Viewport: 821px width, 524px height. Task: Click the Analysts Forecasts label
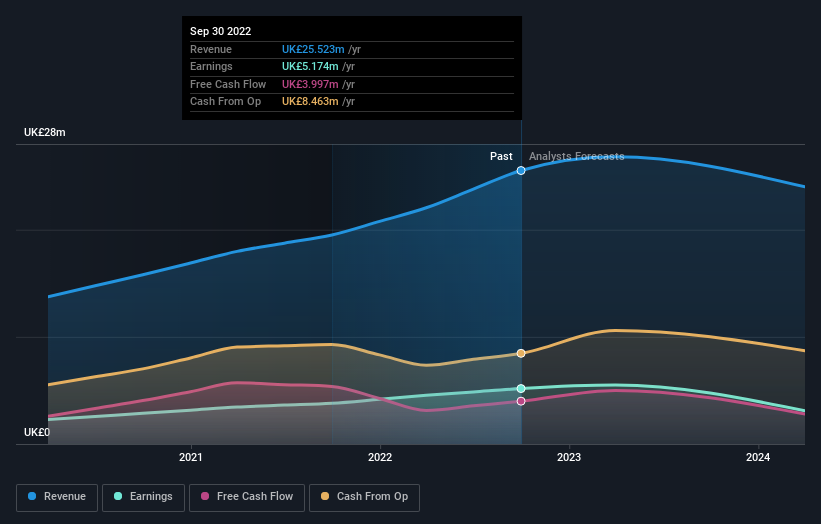[x=576, y=156]
